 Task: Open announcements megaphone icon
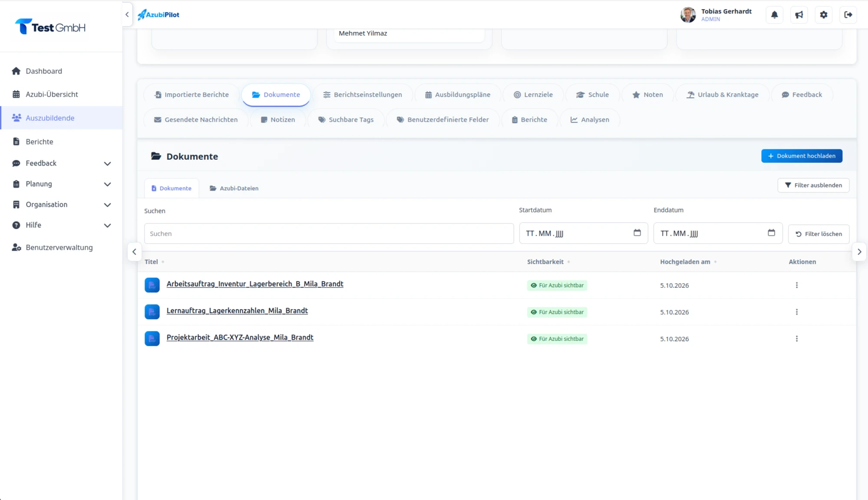799,15
